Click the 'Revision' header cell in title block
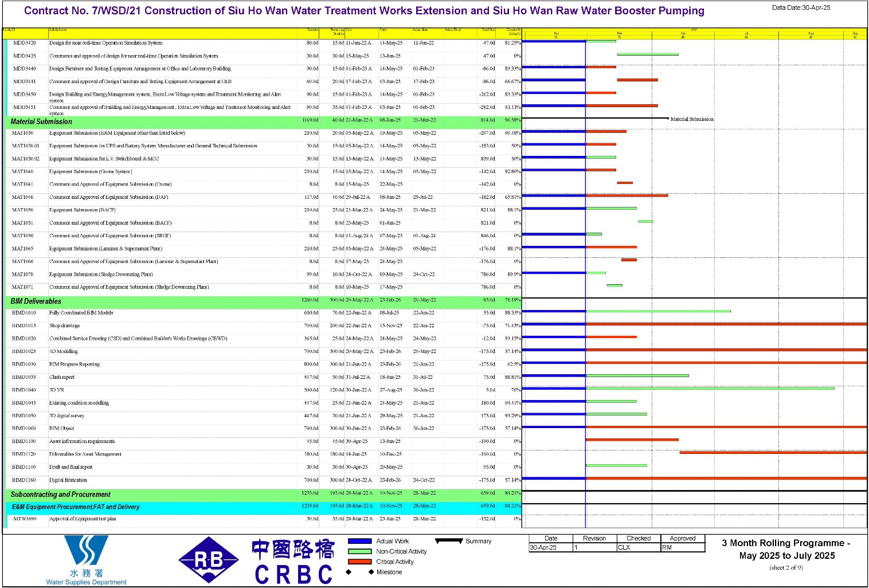869x588 pixels. coord(594,538)
